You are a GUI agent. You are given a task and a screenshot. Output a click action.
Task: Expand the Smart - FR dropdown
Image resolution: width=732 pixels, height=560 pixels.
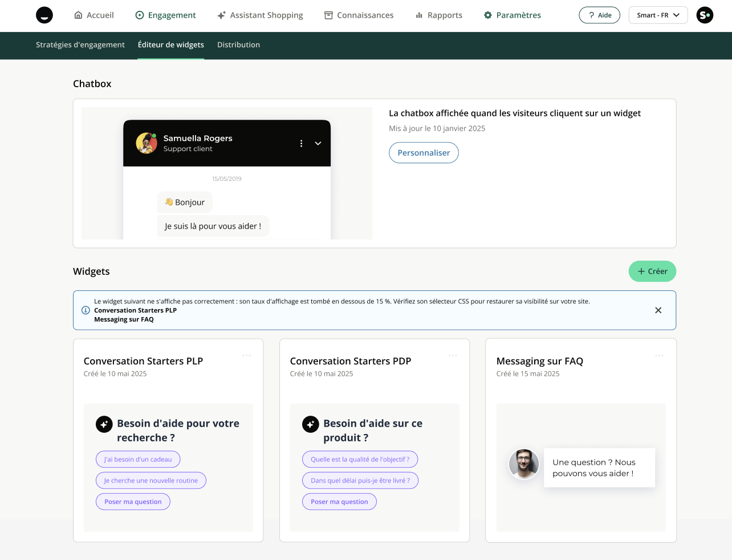pyautogui.click(x=658, y=15)
